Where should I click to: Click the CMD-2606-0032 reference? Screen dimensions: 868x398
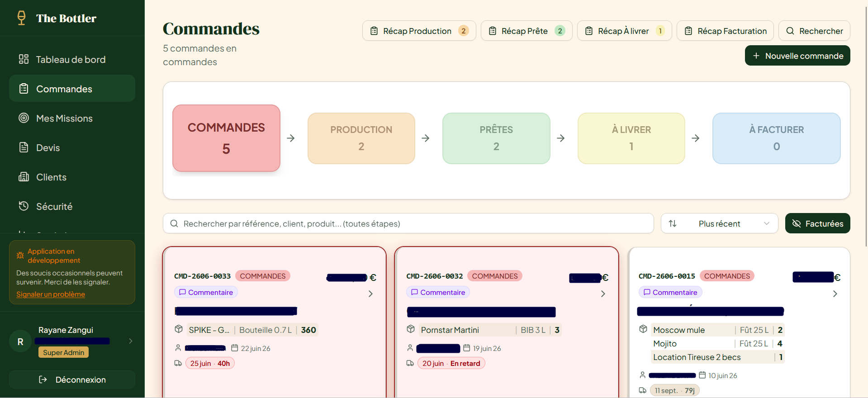point(435,276)
